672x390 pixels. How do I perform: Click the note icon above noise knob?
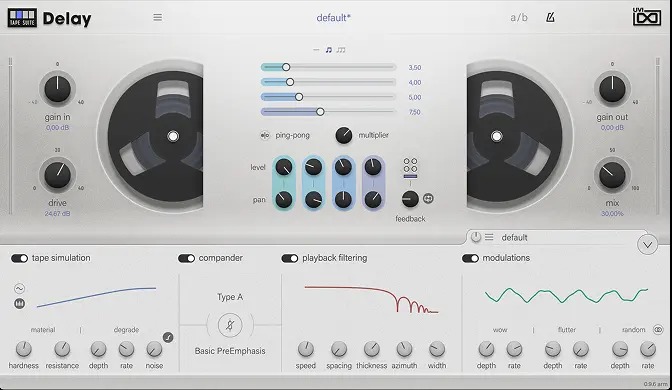pyautogui.click(x=168, y=337)
